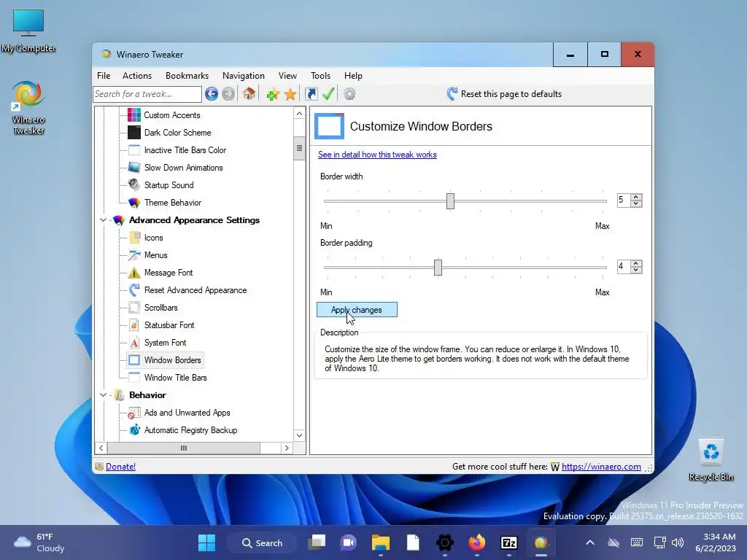Open the Windows Start button

(206, 542)
